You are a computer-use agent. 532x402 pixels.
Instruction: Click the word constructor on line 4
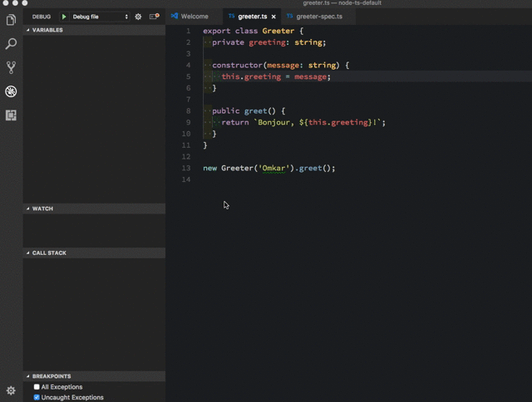click(237, 65)
